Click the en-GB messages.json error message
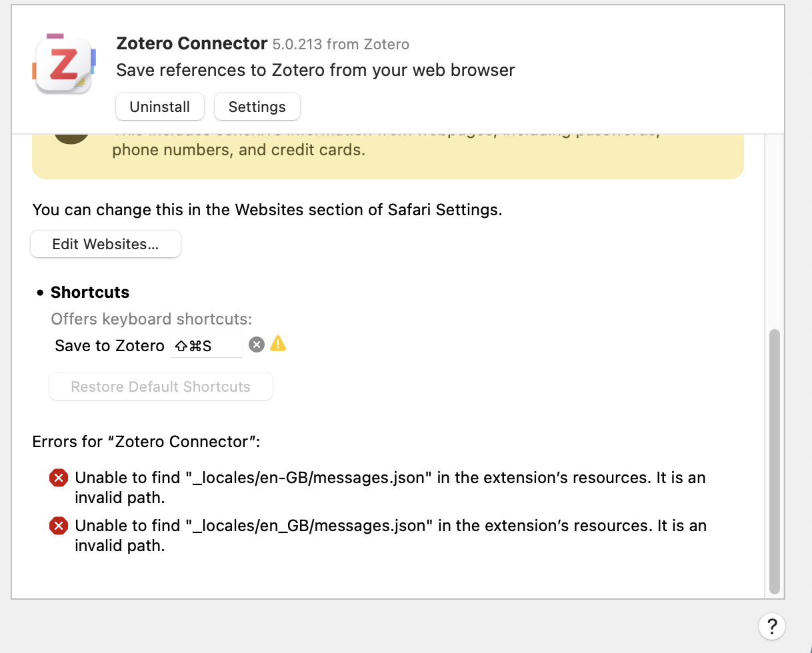The width and height of the screenshot is (812, 653). point(390,488)
